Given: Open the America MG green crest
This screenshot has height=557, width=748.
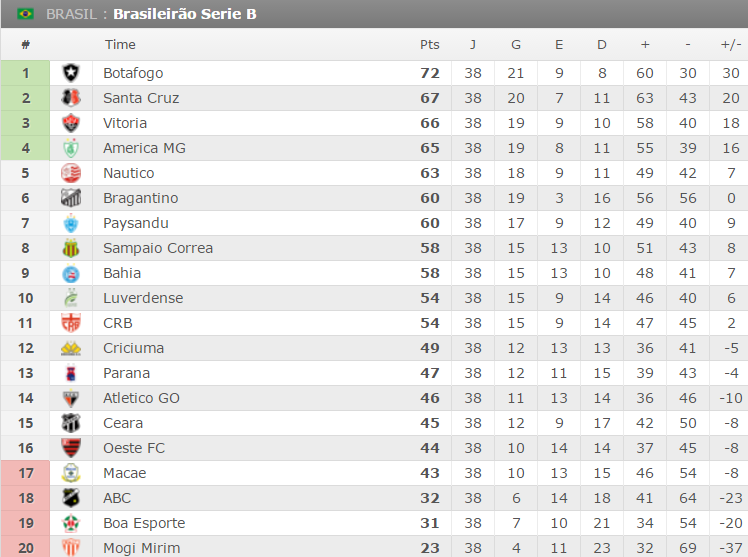Looking at the screenshot, I should coord(71,148).
